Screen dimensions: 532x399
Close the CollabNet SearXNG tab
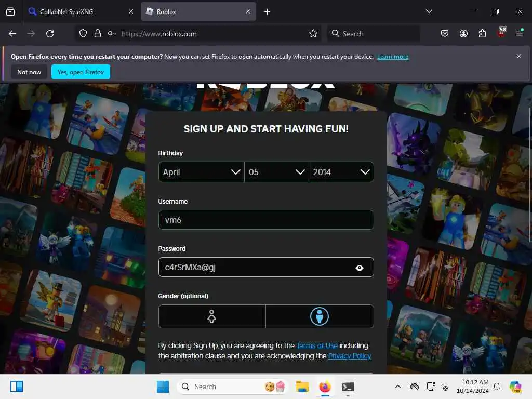(131, 11)
